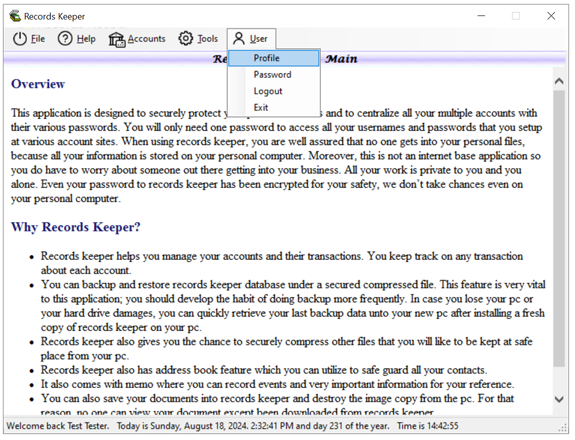Click the scrollbar down arrow
The height and width of the screenshot is (440, 575).
(x=559, y=399)
